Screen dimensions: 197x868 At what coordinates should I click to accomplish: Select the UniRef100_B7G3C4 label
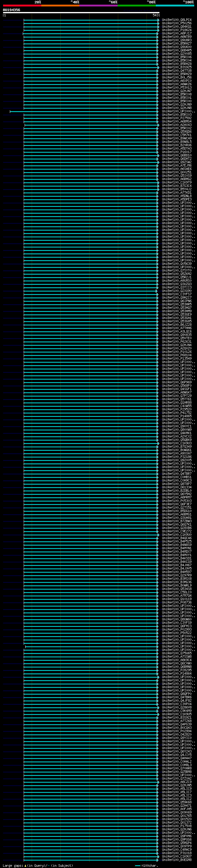(x=176, y=186)
